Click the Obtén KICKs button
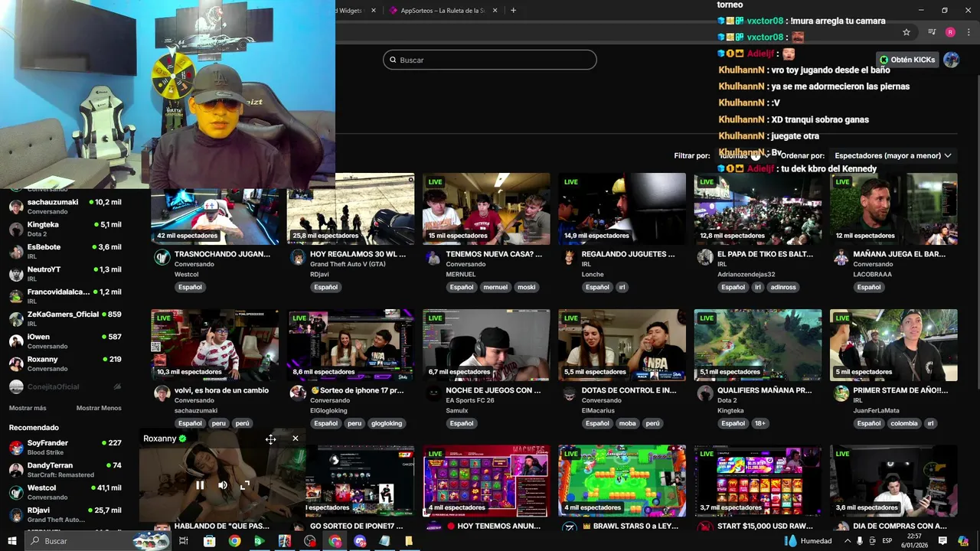The width and height of the screenshot is (980, 551). click(907, 60)
